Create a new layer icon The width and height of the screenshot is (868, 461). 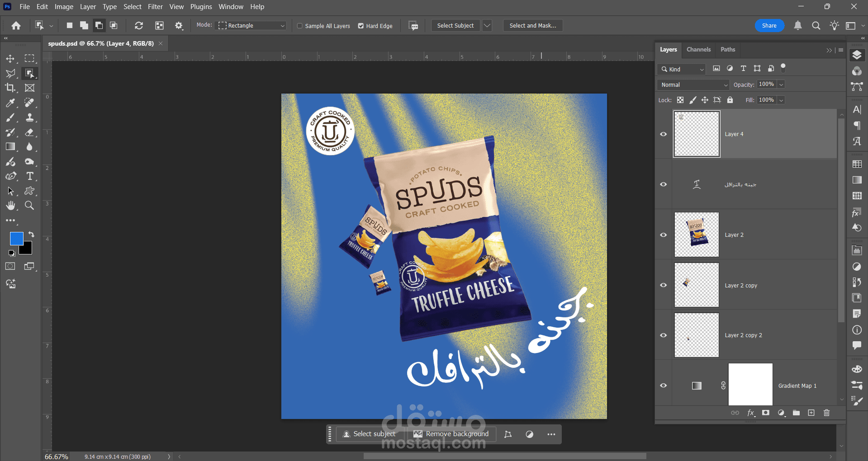[811, 413]
